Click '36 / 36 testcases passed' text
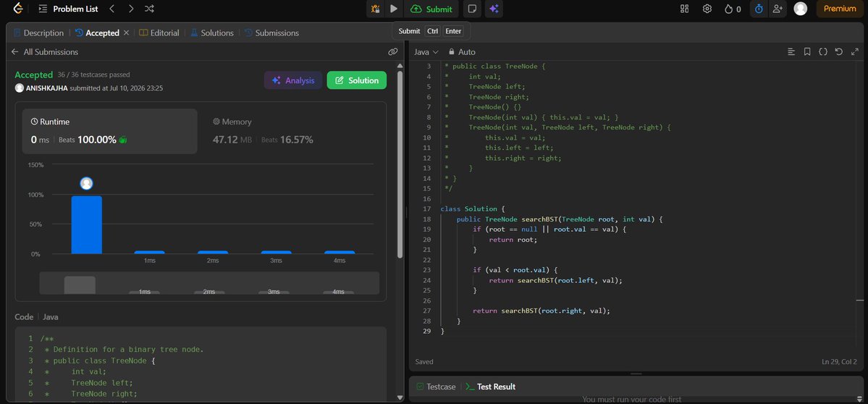This screenshot has height=404, width=868. click(x=93, y=75)
